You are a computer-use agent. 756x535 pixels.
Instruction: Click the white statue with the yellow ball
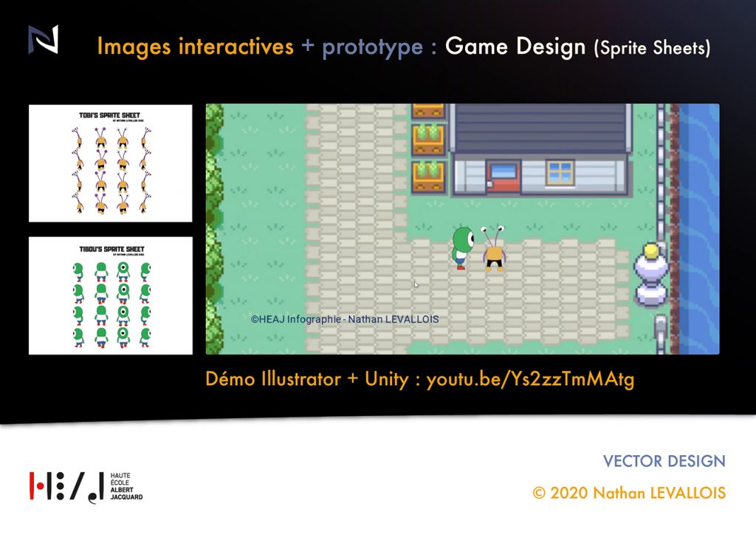pos(651,276)
